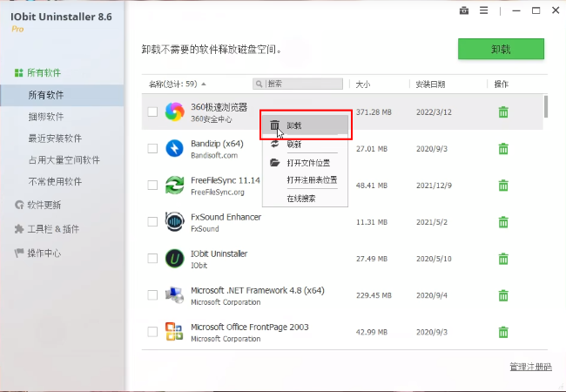566x392 pixels.
Task: Click the refresh arrows icon in context menu
Action: tap(274, 144)
